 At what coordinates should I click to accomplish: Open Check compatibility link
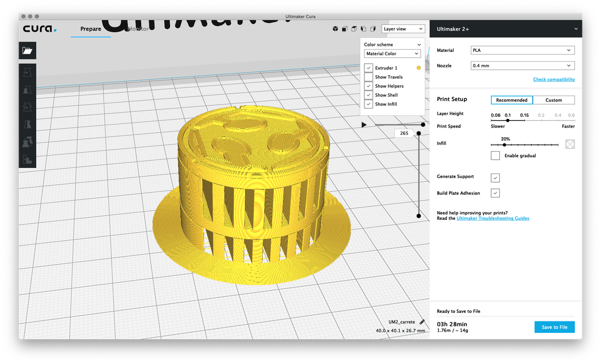coord(554,79)
